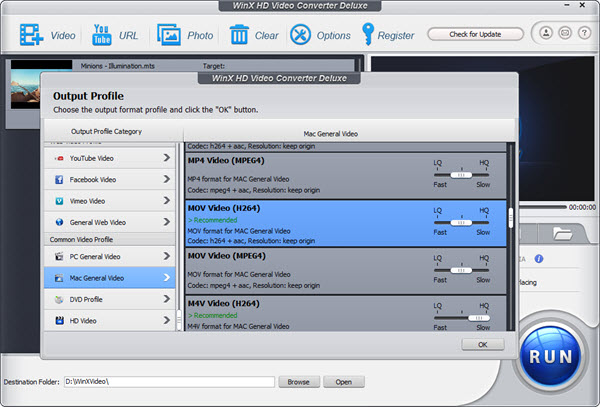
Task: Click the Browse button
Action: click(299, 382)
